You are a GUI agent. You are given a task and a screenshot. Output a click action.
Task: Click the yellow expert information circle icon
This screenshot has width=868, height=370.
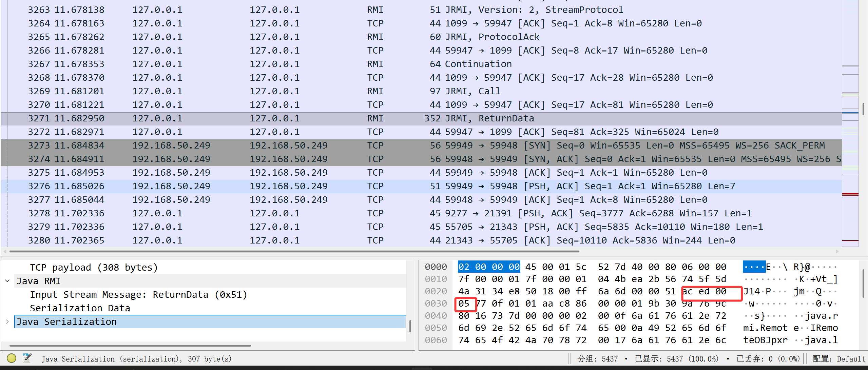12,358
